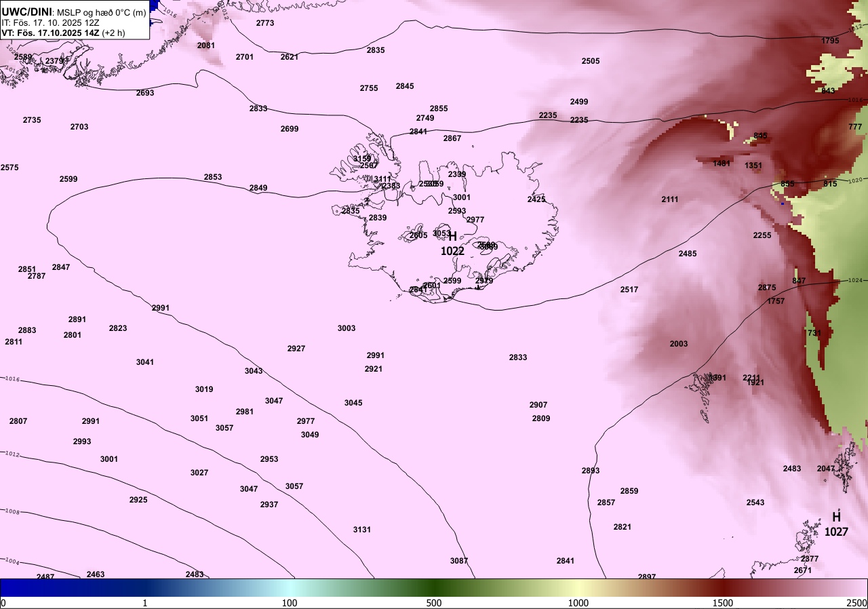Select the 3045 value

tap(353, 403)
